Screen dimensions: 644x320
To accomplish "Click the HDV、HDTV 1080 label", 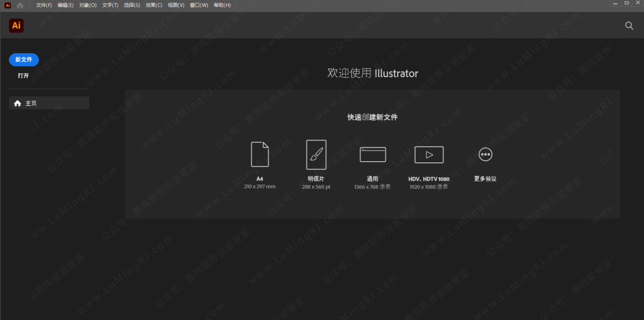I will [x=429, y=179].
